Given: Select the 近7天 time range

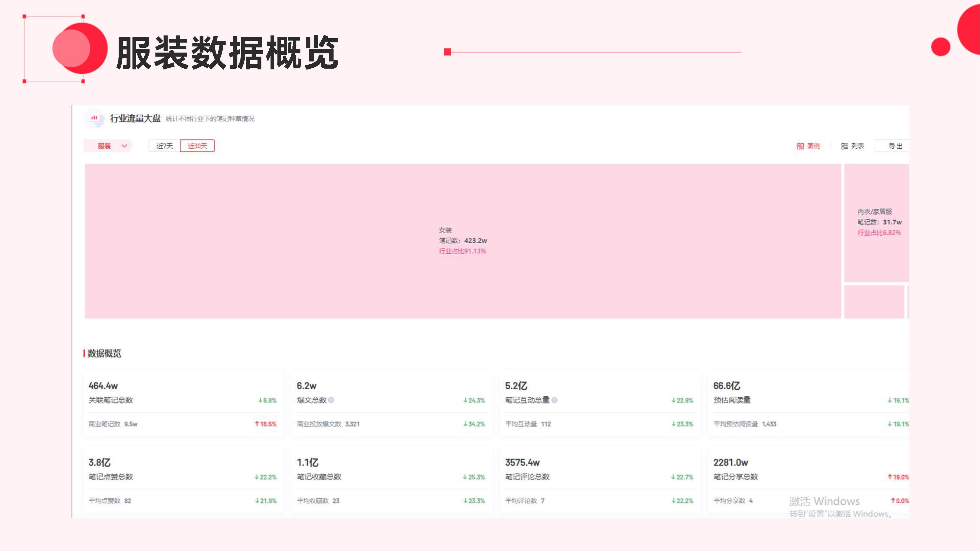Looking at the screenshot, I should tap(164, 146).
